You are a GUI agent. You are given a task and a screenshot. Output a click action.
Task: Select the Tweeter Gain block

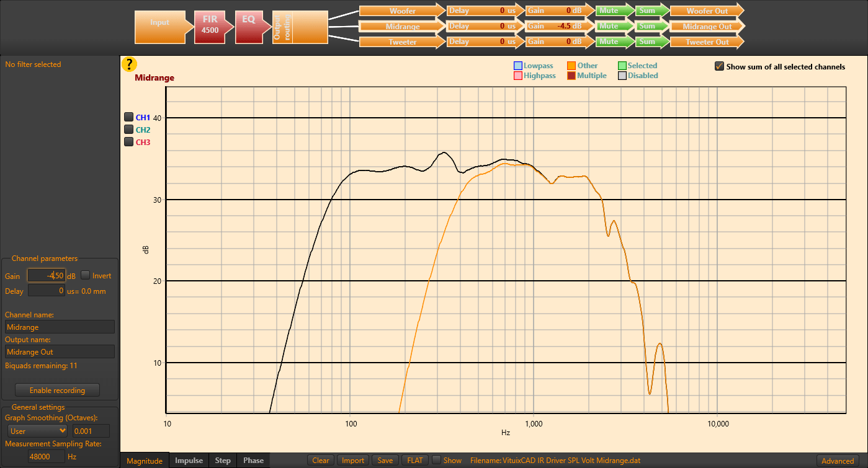[x=560, y=42]
